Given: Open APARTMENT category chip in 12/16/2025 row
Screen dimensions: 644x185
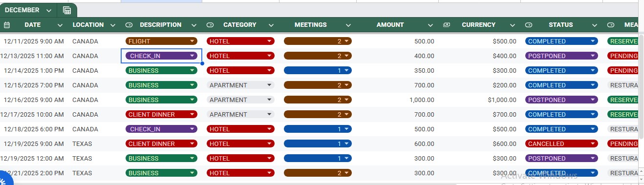Looking at the screenshot, I should tap(269, 100).
